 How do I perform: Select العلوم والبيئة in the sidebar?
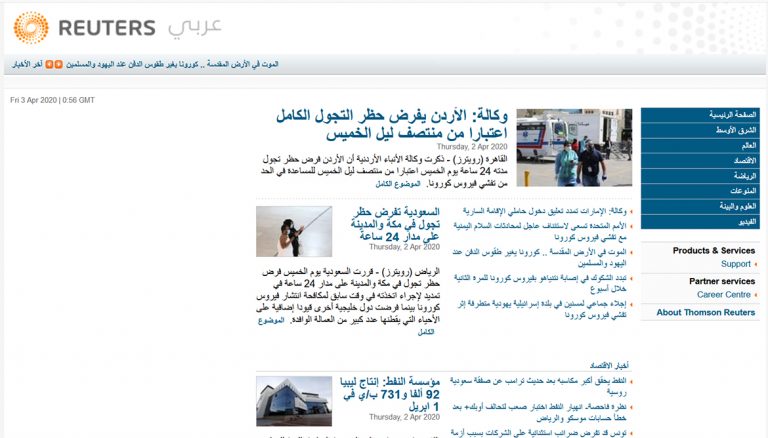[700, 206]
